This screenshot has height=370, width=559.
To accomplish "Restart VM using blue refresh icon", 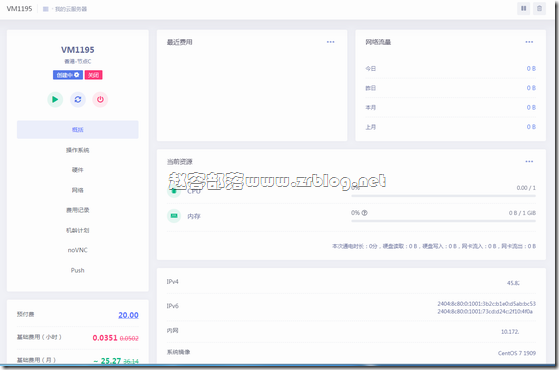I will (78, 99).
